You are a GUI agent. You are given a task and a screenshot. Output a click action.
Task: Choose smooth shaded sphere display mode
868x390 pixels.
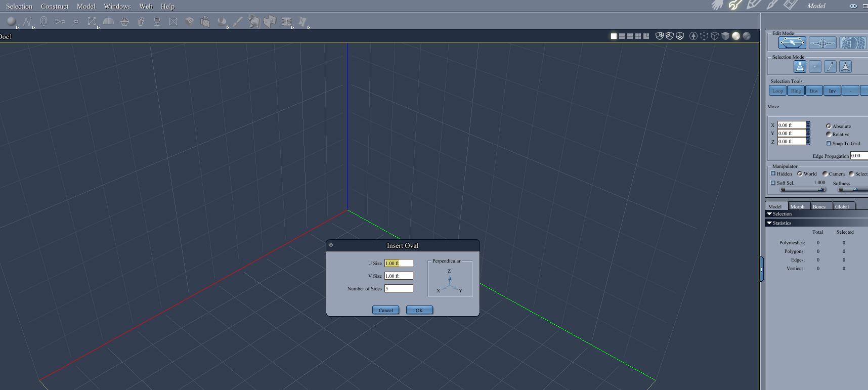pos(736,36)
